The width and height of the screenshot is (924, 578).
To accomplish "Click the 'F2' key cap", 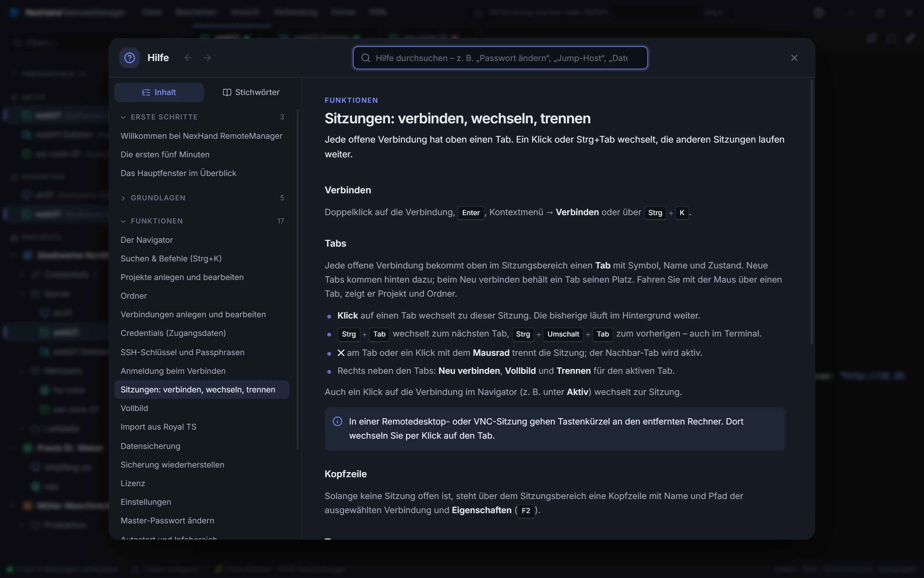I will click(x=526, y=511).
